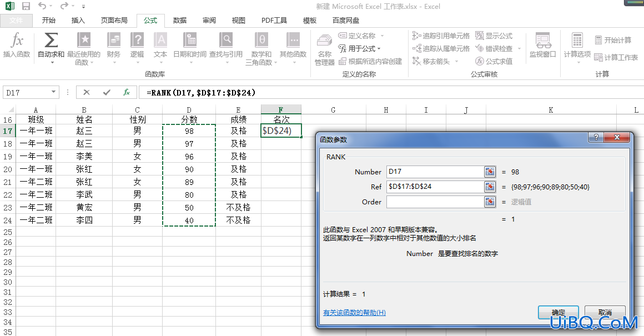Click Trace Precedents (追踪引用单元格)
This screenshot has width=644, height=336.
click(441, 36)
